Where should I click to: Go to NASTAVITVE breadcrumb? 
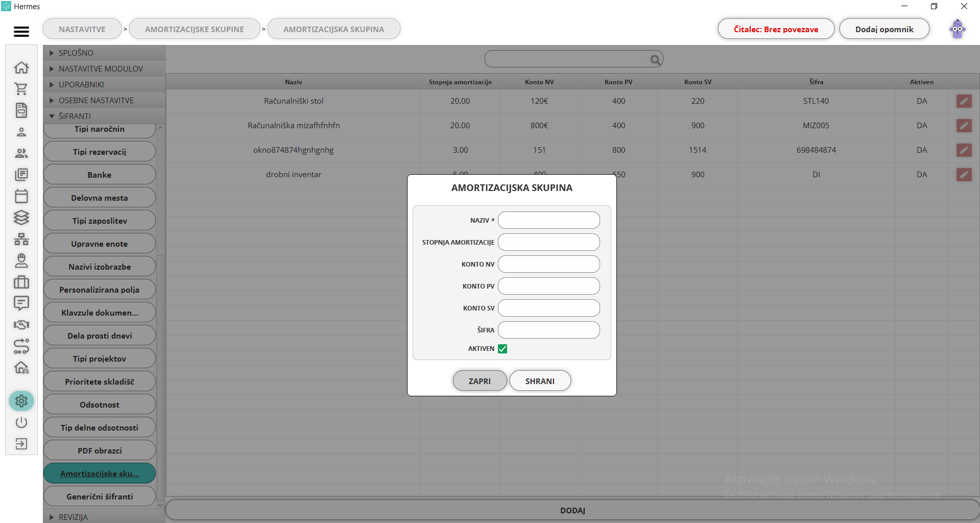(x=82, y=29)
